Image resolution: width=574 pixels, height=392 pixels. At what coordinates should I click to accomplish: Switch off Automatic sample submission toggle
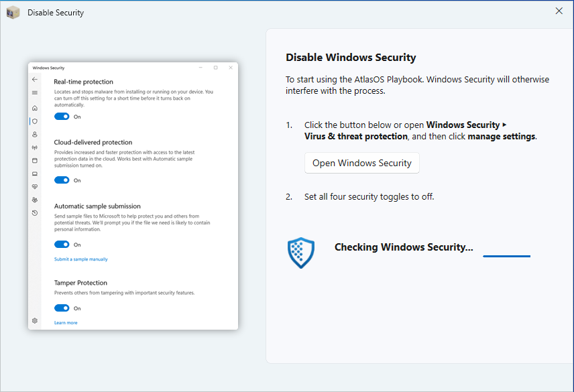click(x=62, y=245)
